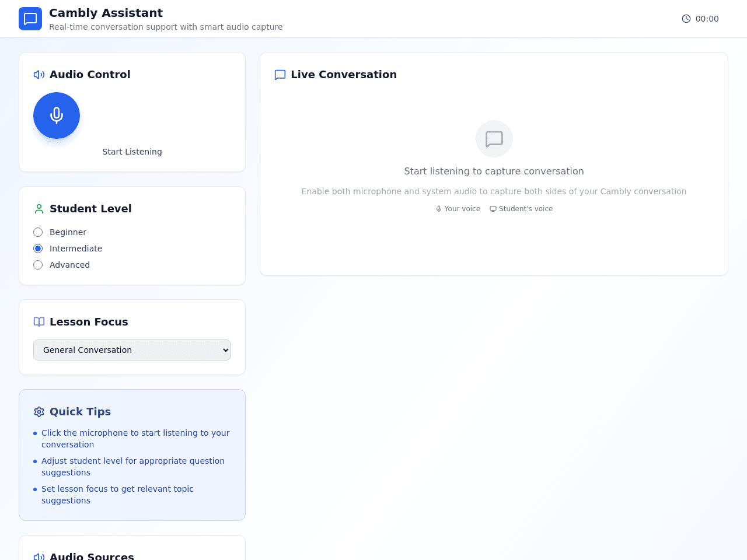
Task: Select the Beginner student level
Action: tap(38, 232)
